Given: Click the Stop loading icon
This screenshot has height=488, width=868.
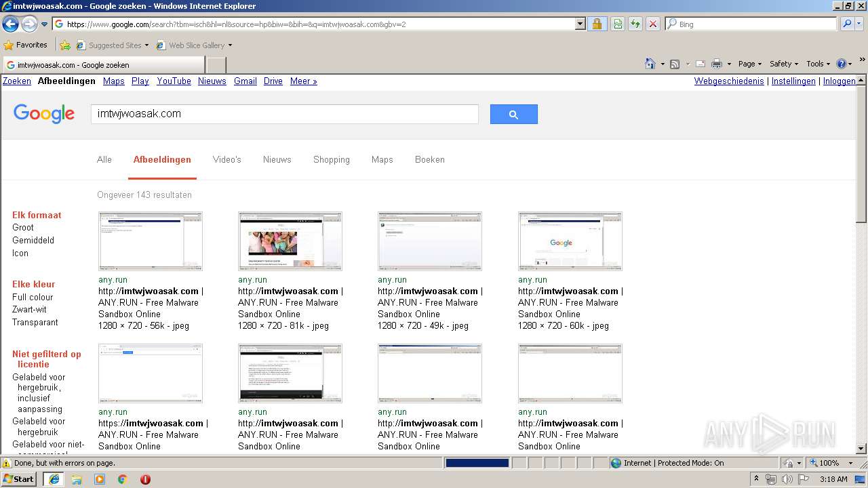Looking at the screenshot, I should (653, 24).
